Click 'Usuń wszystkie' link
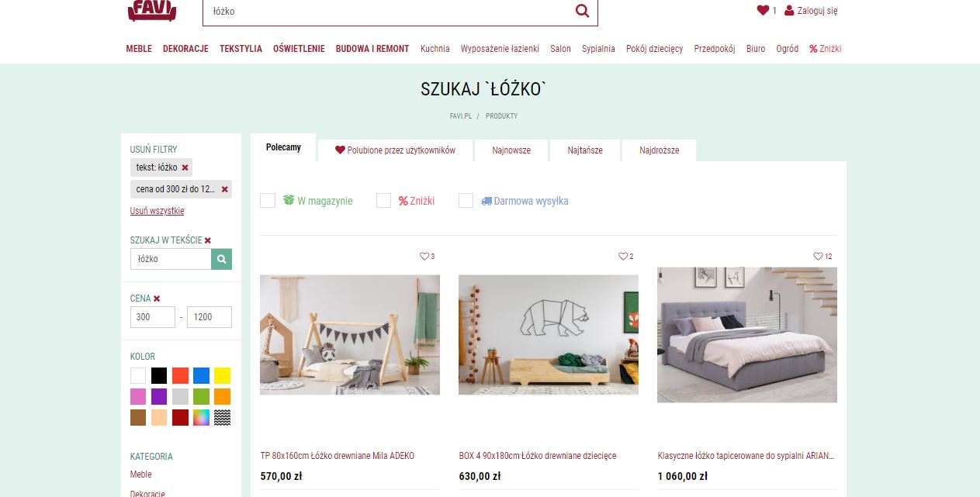 (x=158, y=211)
